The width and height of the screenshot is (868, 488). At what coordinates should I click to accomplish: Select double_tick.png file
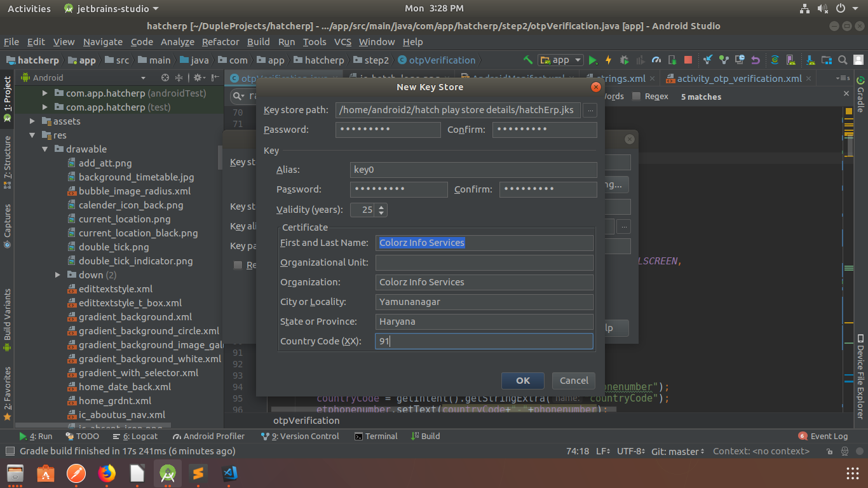tap(114, 247)
